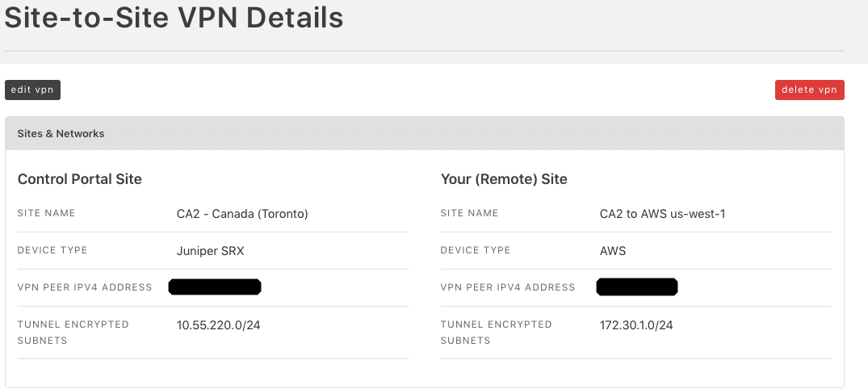868x389 pixels.
Task: Click the VPN PEER IPV4 ADDRESS label on left
Action: [85, 287]
